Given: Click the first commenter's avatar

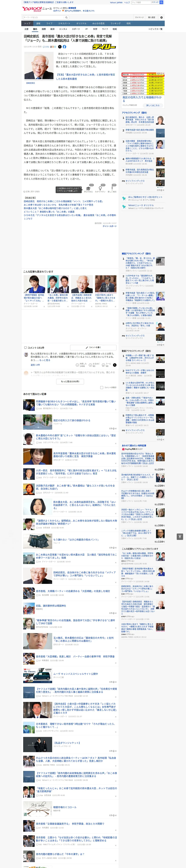Looking at the screenshot, I should point(26,354).
